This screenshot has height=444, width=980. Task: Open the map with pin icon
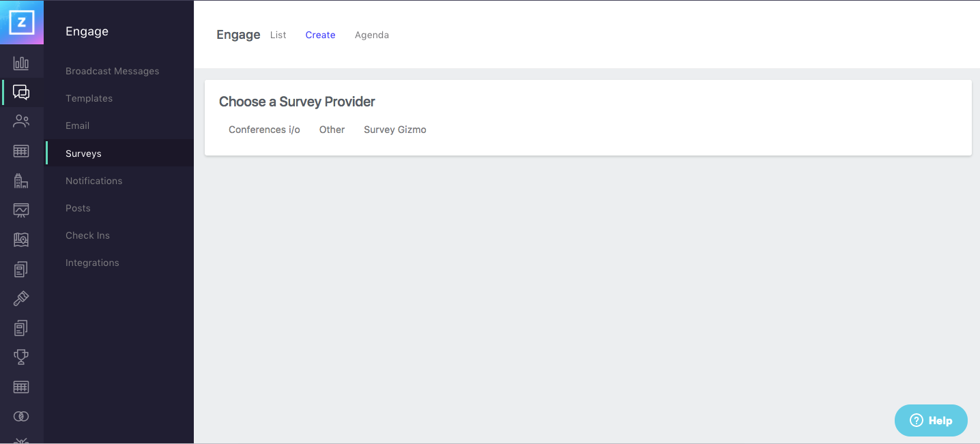[21, 239]
